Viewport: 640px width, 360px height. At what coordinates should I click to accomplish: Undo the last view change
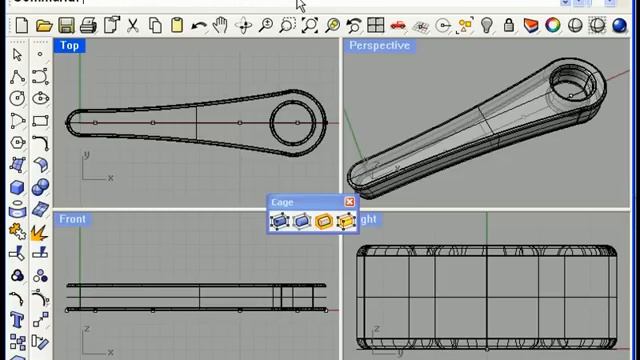[353, 26]
